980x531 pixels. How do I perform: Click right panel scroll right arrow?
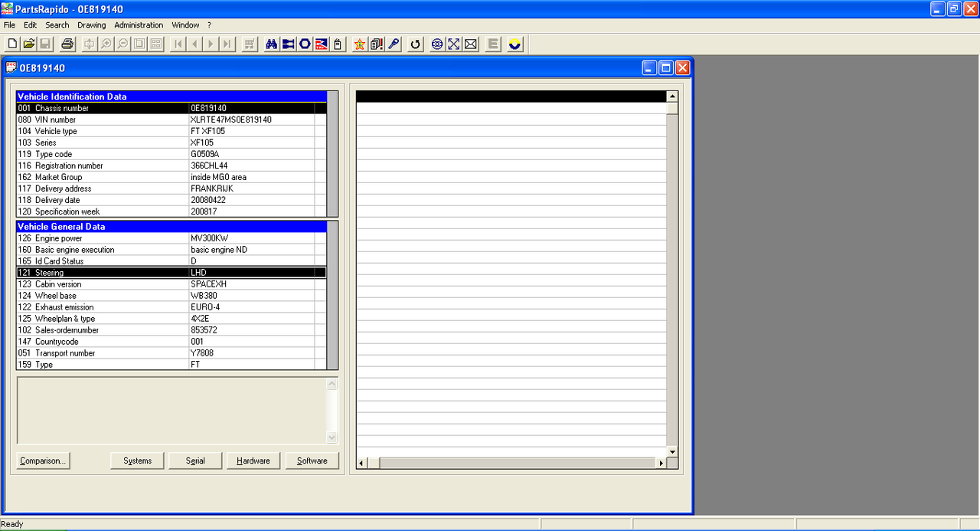click(x=661, y=464)
